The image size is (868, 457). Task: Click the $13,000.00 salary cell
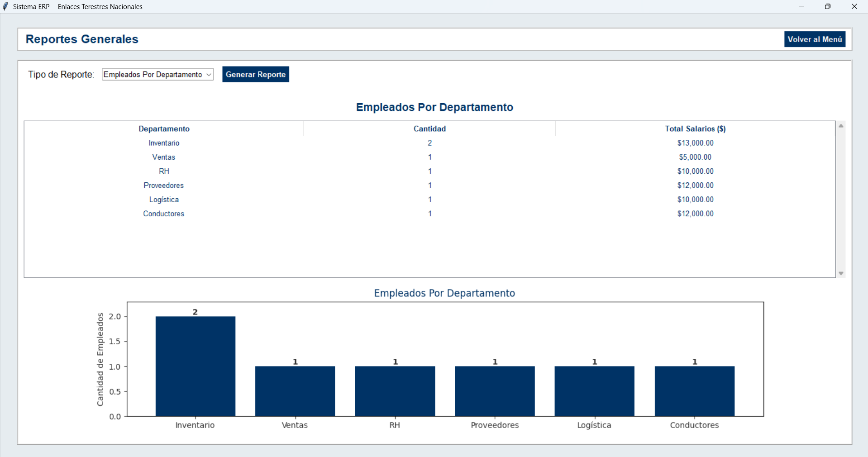point(695,143)
